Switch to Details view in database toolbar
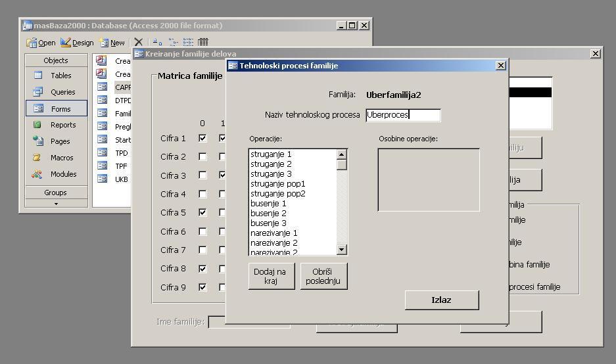The image size is (616, 364). 203,42
